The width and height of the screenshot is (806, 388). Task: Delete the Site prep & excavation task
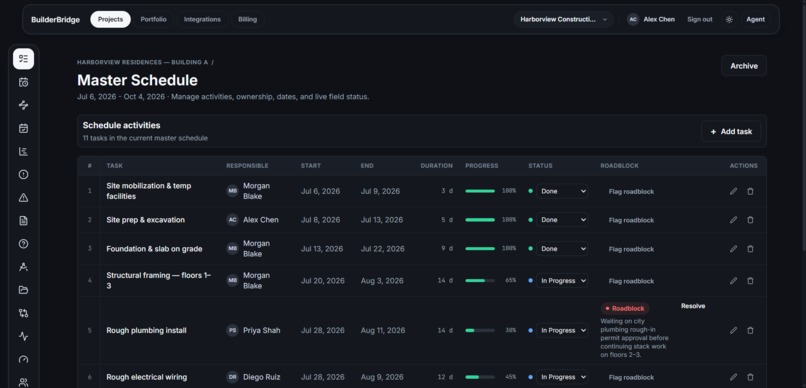point(750,220)
